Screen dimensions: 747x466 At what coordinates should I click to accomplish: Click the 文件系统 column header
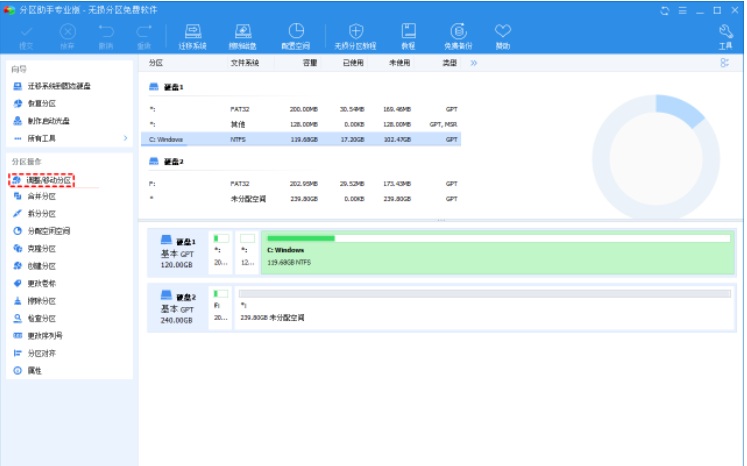[x=244, y=62]
